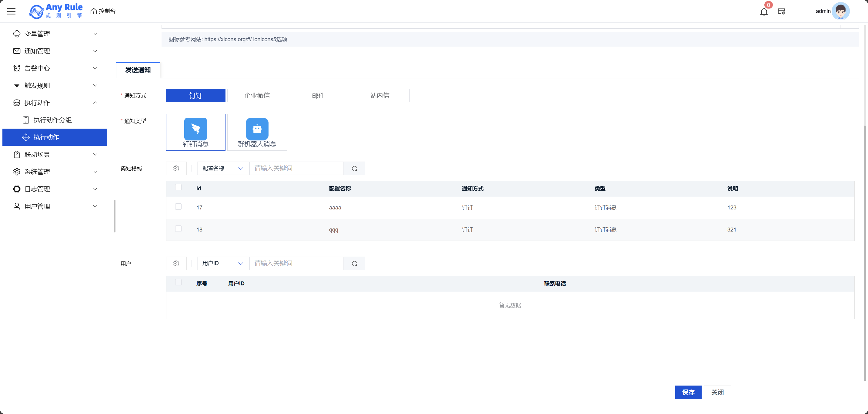Click the 关闭 button
The width and height of the screenshot is (868, 414).
pyautogui.click(x=717, y=393)
